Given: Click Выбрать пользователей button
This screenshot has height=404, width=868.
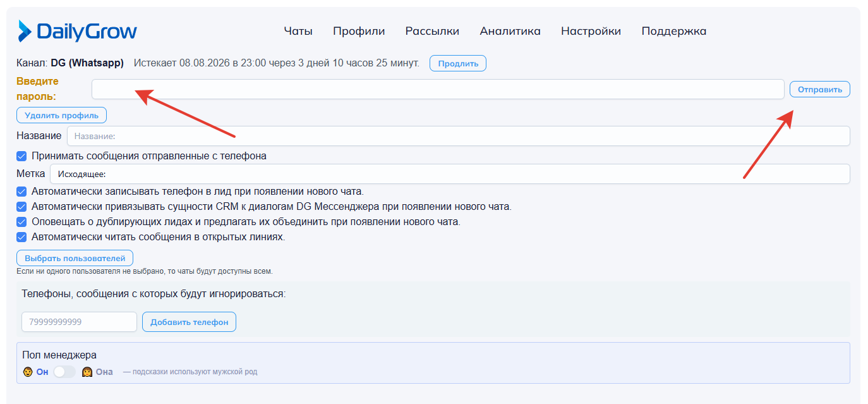Looking at the screenshot, I should pyautogui.click(x=75, y=258).
